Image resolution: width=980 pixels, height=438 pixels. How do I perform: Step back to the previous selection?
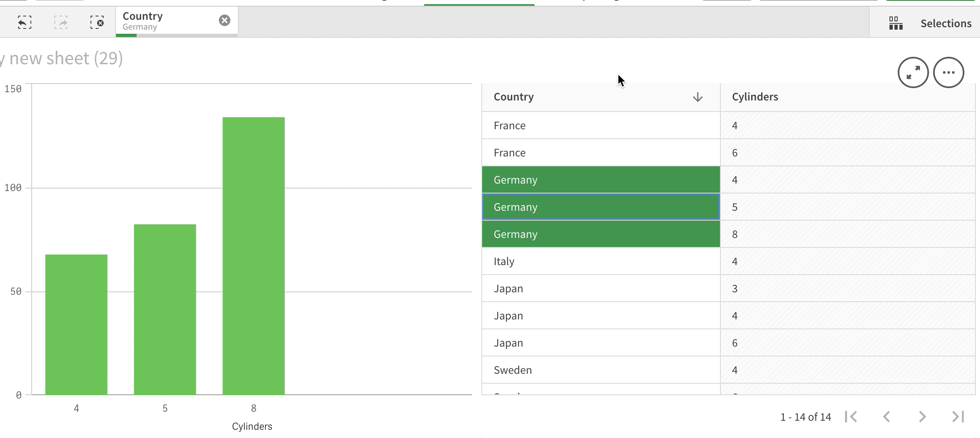24,22
